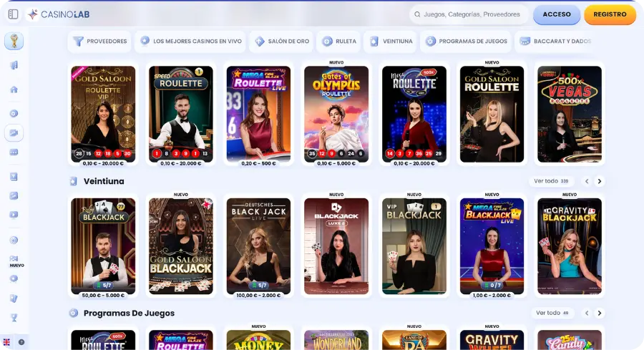Open the flags icon labeled NUEVO
Image resolution: width=644 pixels, height=350 pixels.
(x=14, y=261)
